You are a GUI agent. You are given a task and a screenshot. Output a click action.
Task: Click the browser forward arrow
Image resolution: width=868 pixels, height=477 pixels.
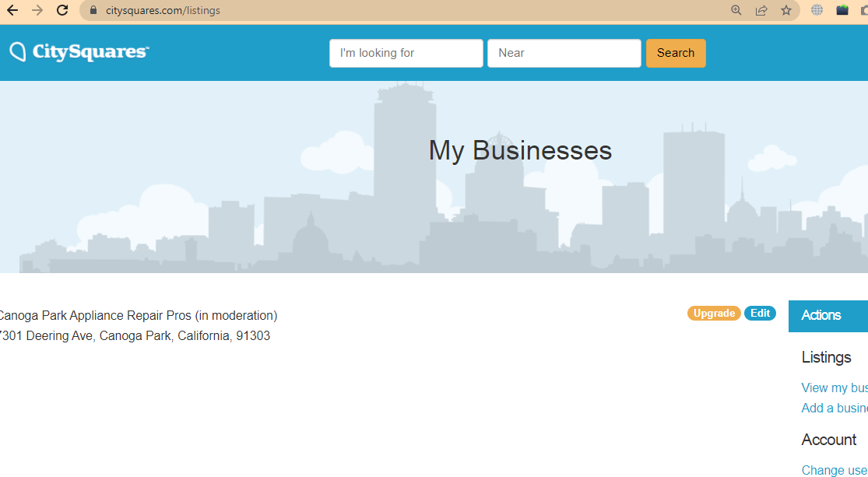(37, 10)
